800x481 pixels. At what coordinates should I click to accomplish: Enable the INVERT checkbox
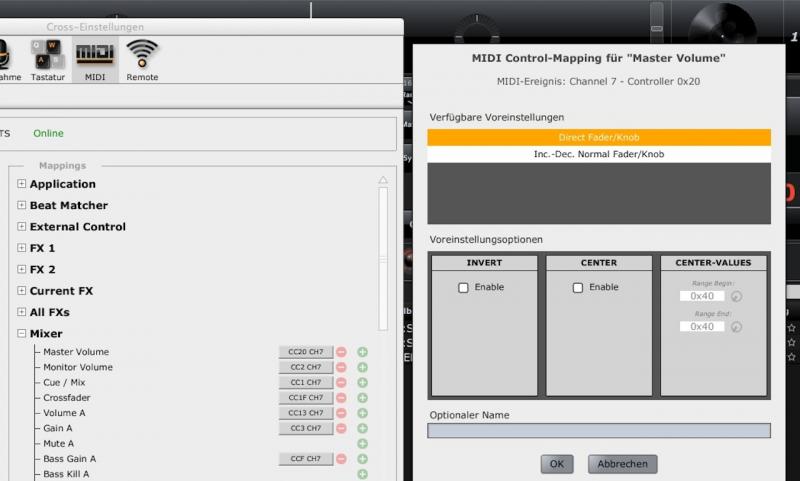click(x=463, y=288)
